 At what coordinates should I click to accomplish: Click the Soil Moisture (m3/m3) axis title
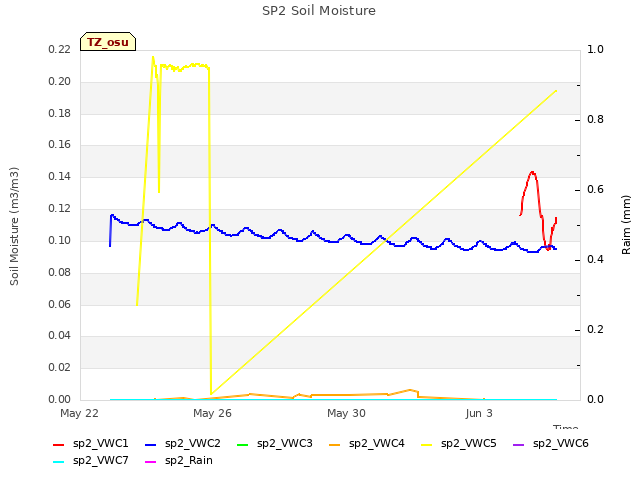[14, 226]
